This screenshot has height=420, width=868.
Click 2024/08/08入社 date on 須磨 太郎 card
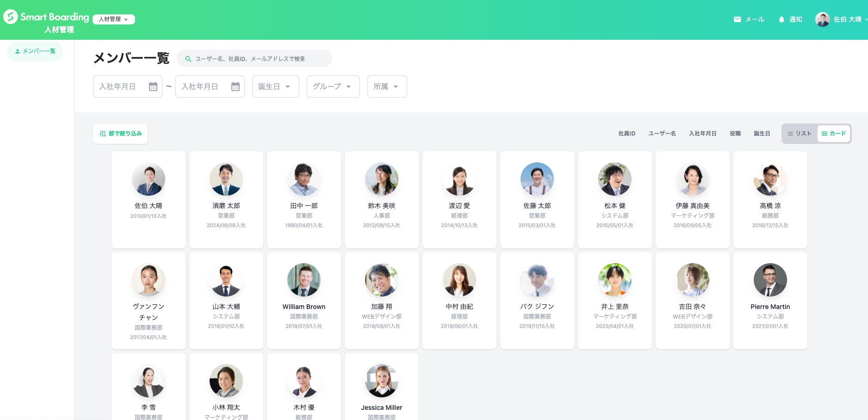click(x=226, y=226)
